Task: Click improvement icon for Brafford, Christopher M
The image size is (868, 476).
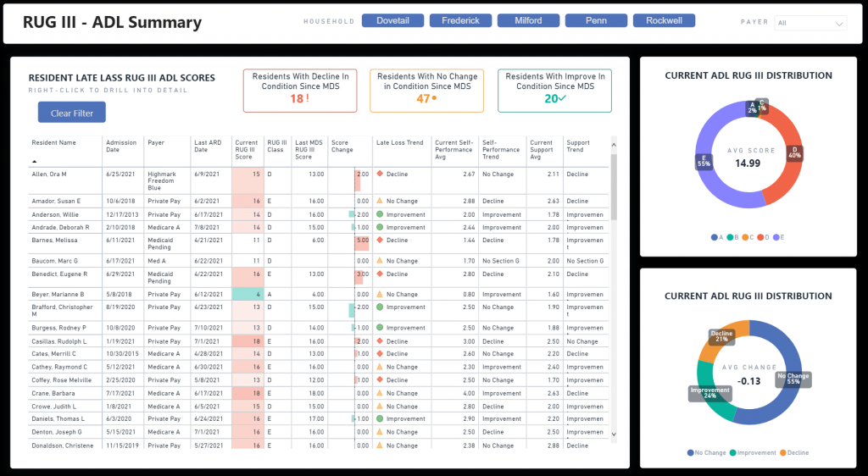Action: pos(380,307)
